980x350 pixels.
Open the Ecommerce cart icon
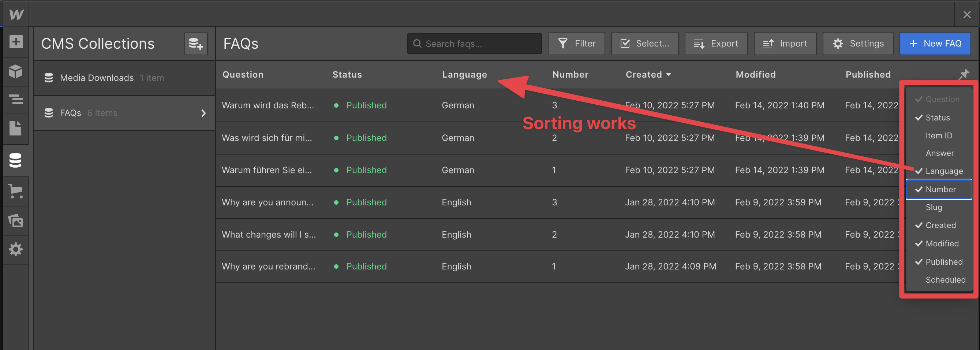(x=16, y=191)
